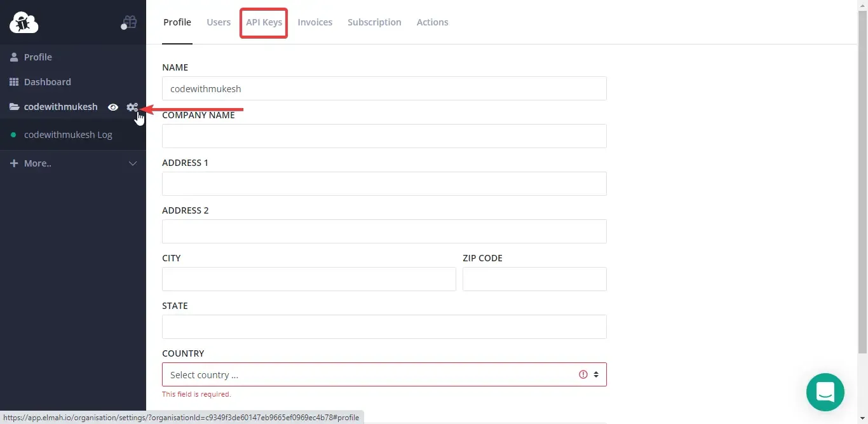This screenshot has height=424, width=868.
Task: Open the Subscription tab
Action: point(374,22)
